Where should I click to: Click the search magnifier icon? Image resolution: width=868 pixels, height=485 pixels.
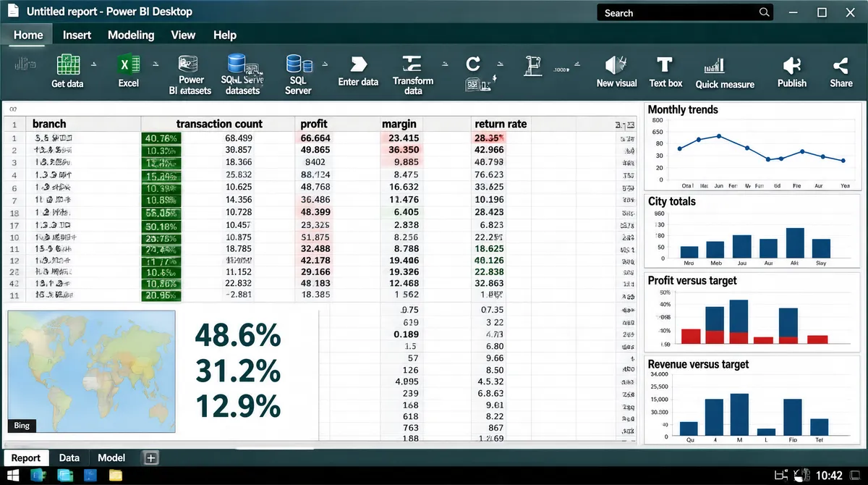point(765,12)
